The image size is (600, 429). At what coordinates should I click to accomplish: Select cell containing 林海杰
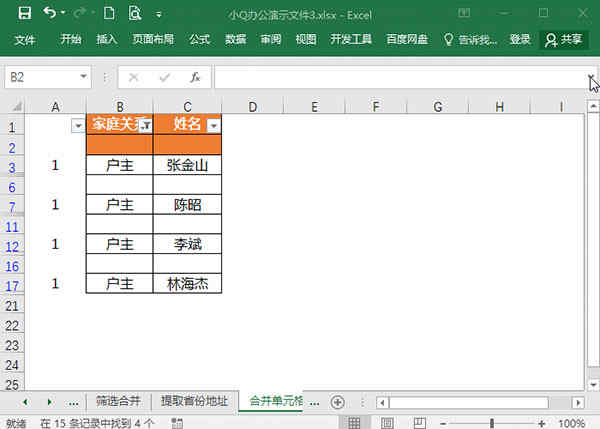[188, 284]
